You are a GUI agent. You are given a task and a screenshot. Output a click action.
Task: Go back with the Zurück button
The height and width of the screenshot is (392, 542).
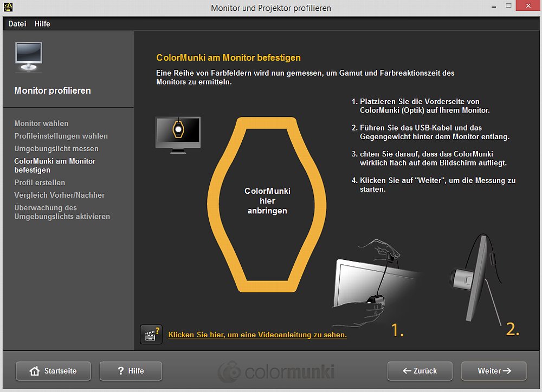point(420,371)
